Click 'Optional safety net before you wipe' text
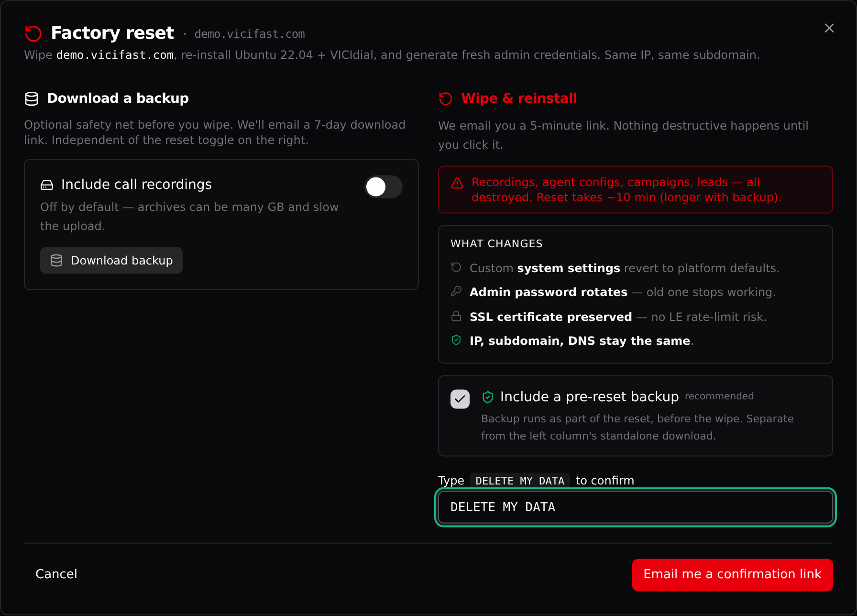Image resolution: width=857 pixels, height=616 pixels. click(x=215, y=132)
